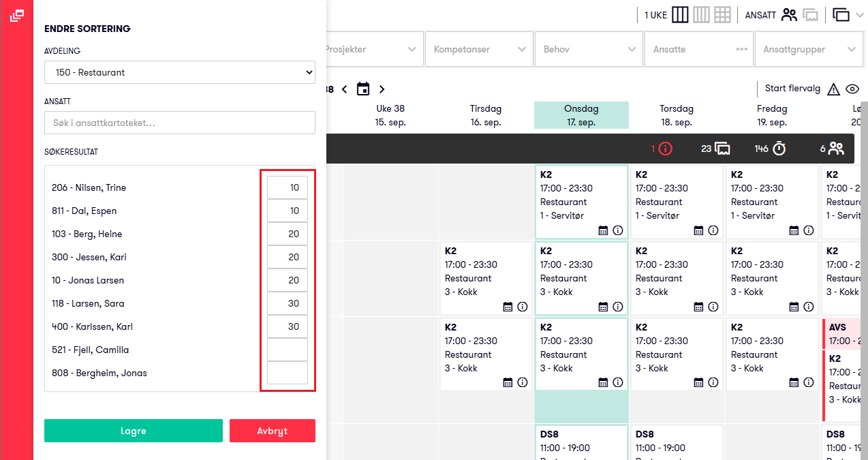
Task: Click the red info alert icon
Action: [665, 149]
